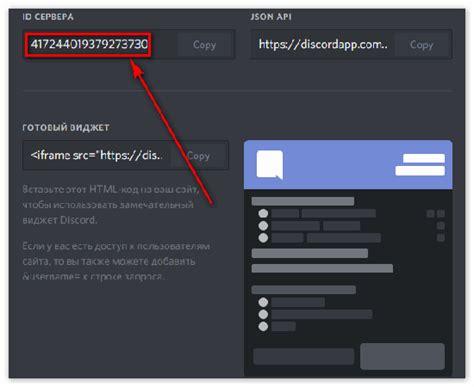Click the 'ID СЕРВЕРА' label
474x387 pixels.
pyautogui.click(x=48, y=17)
